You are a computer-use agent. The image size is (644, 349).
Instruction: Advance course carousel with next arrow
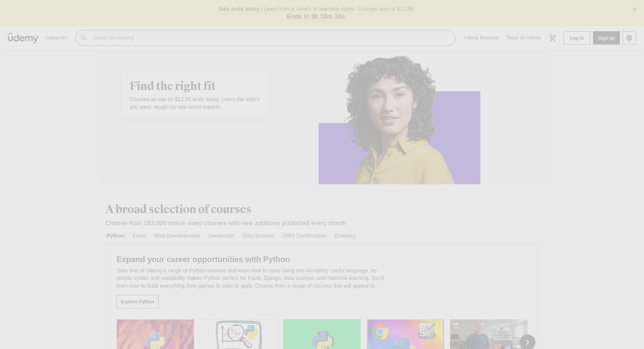pyautogui.click(x=527, y=342)
